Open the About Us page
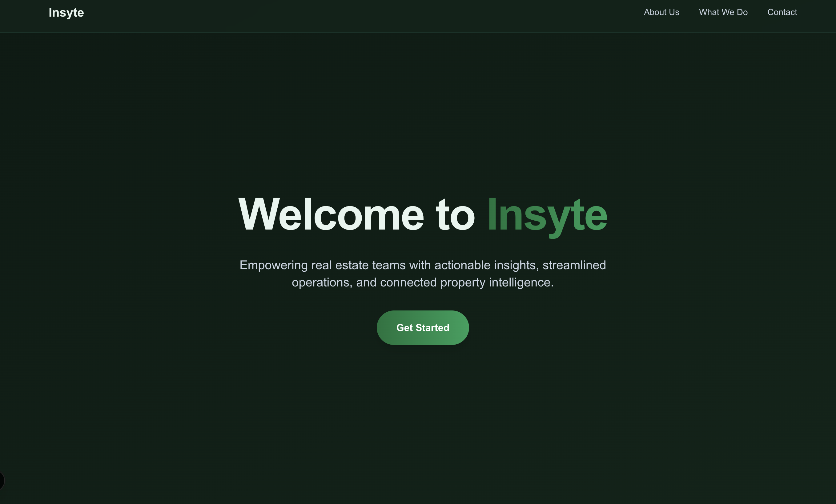Image resolution: width=836 pixels, height=504 pixels. click(661, 12)
